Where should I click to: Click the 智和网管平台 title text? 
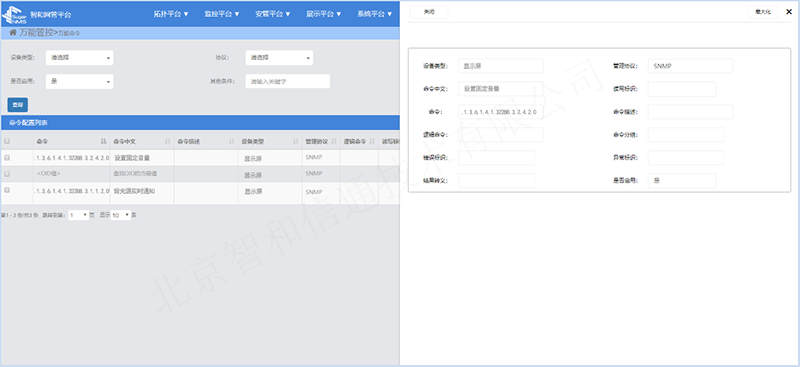[x=51, y=15]
